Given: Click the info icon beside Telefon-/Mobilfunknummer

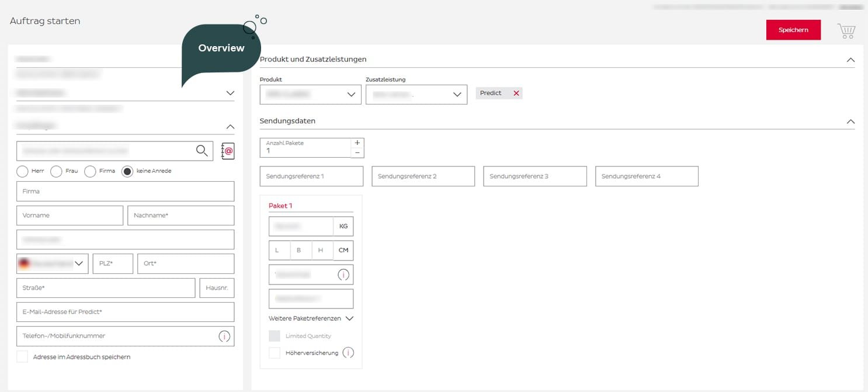Looking at the screenshot, I should [x=224, y=337].
